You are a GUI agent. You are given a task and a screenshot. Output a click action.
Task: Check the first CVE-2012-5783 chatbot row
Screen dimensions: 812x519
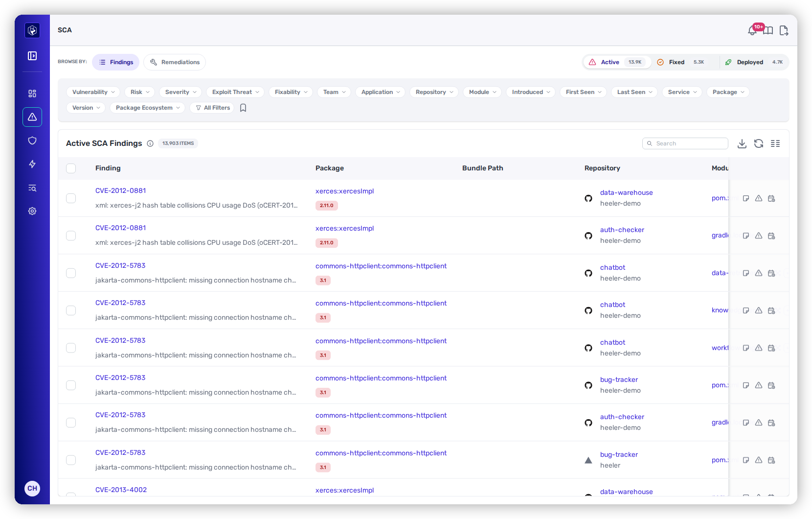coord(71,273)
